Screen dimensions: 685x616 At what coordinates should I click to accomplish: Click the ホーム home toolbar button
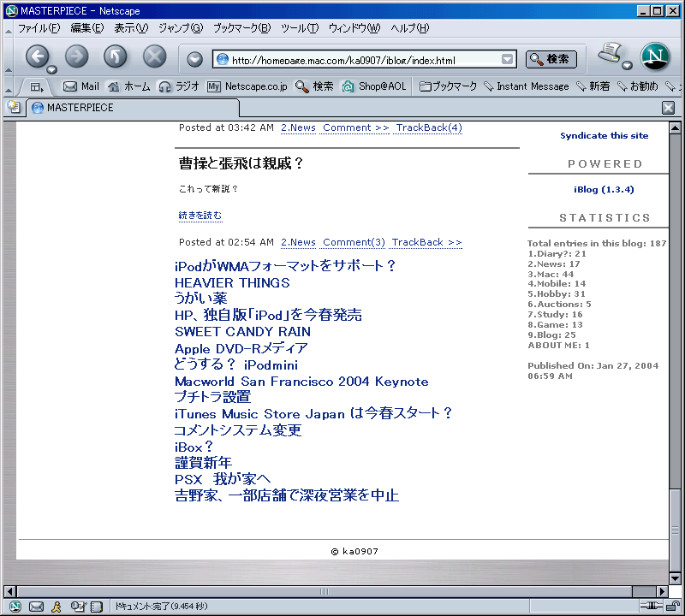(x=128, y=86)
